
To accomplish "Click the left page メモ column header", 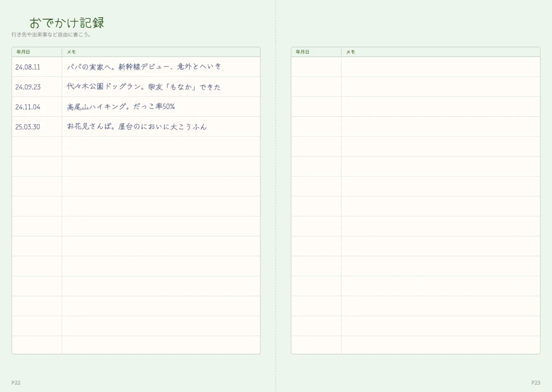I will click(x=71, y=52).
